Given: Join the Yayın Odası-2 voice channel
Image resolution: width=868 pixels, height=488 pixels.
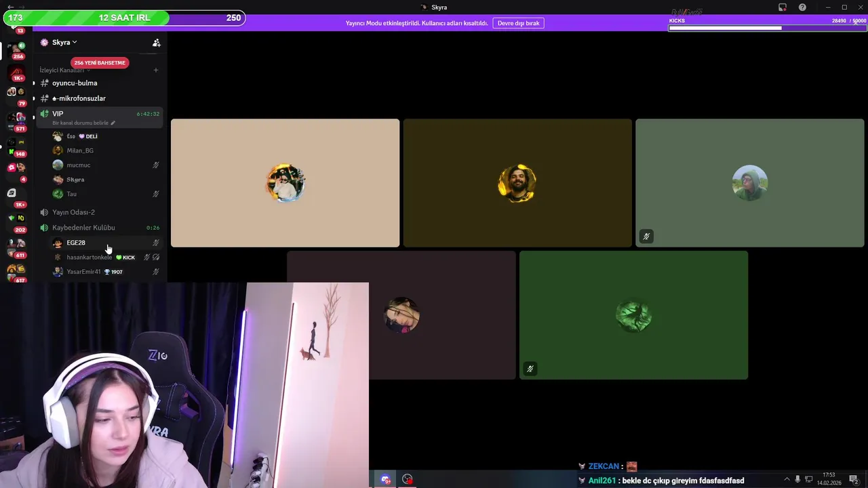Looking at the screenshot, I should 99,212.
